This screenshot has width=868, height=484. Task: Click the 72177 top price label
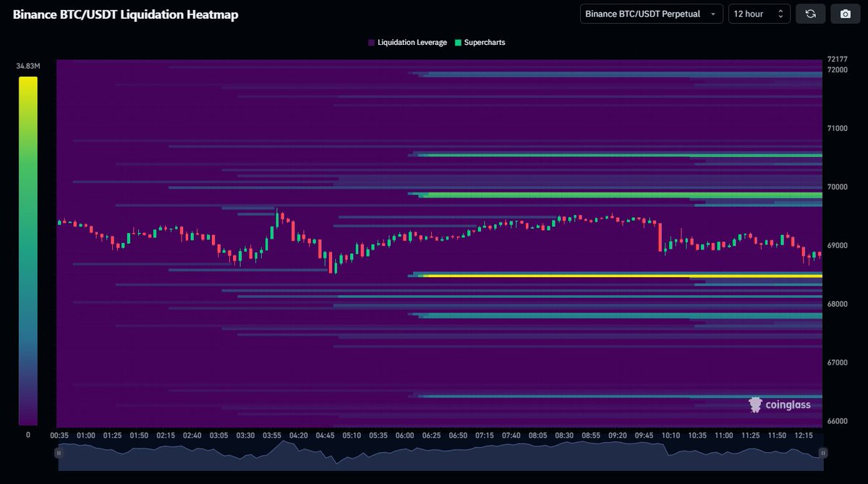[x=838, y=59]
